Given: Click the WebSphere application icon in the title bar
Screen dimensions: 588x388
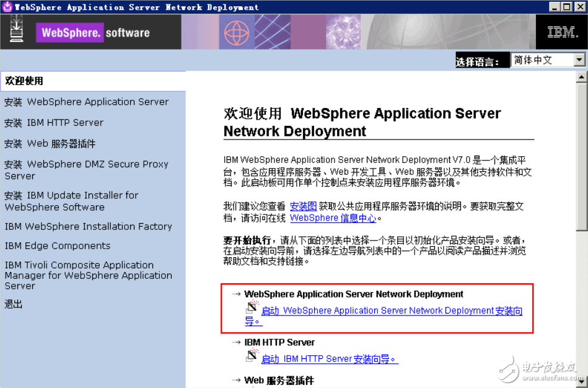Looking at the screenshot, I should point(6,7).
